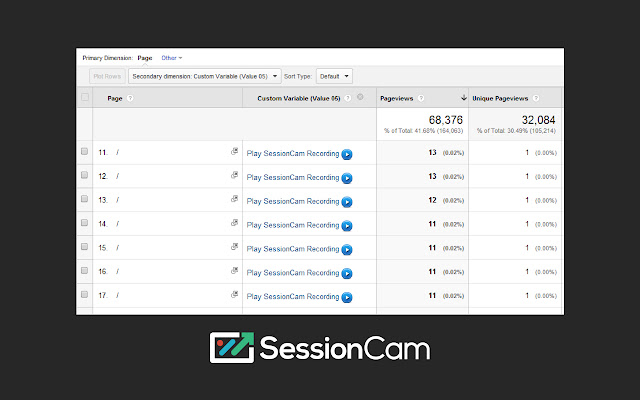The height and width of the screenshot is (400, 640).
Task: Click the page path link in row 11
Action: 117,152
